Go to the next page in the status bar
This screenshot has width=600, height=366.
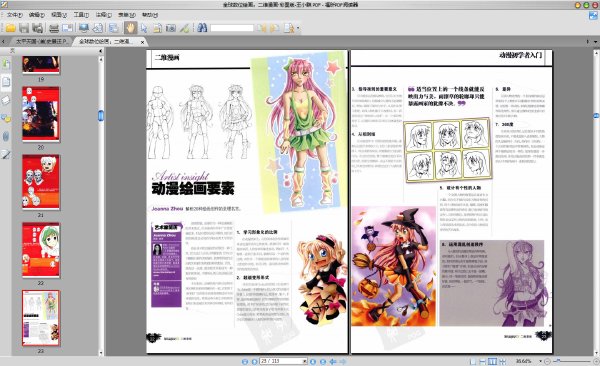click(313, 361)
